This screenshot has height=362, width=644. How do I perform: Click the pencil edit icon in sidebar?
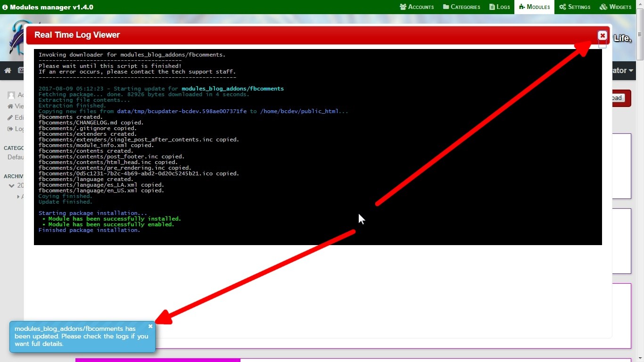(x=10, y=117)
